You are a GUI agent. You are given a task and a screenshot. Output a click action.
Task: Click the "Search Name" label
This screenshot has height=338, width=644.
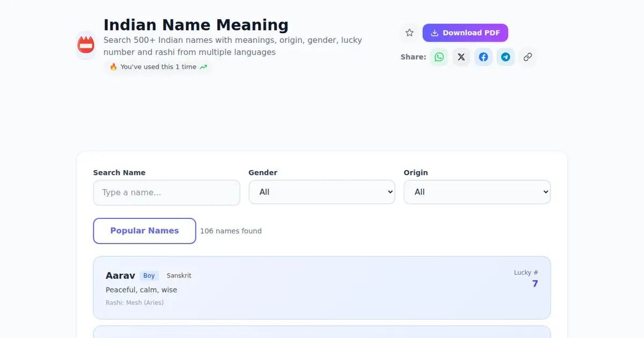click(119, 173)
